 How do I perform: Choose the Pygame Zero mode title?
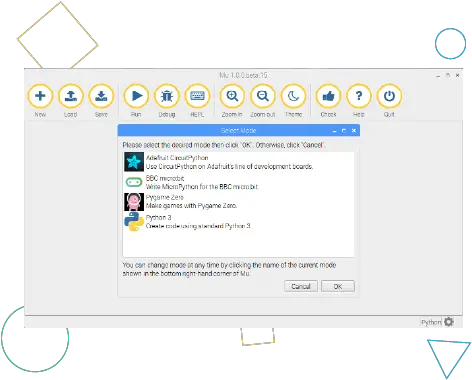(x=165, y=197)
